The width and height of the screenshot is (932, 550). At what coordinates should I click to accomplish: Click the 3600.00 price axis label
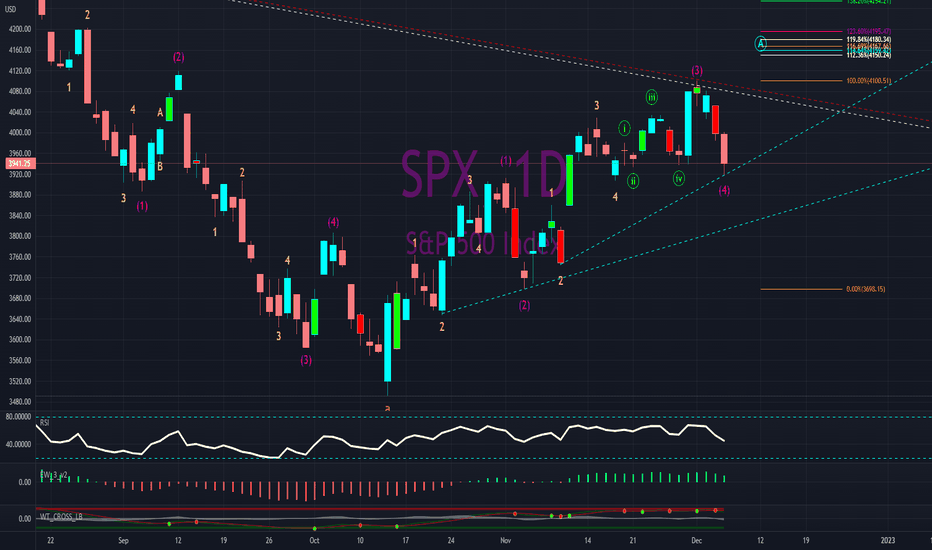coord(20,340)
